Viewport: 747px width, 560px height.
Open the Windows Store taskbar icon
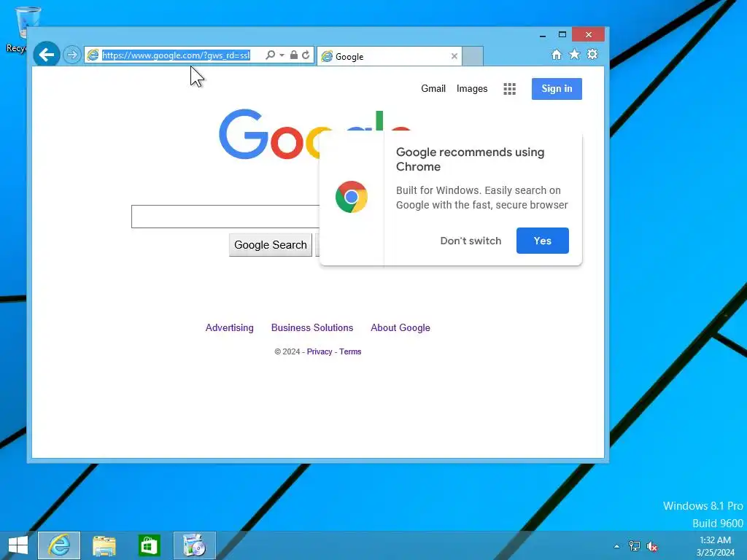click(149, 545)
